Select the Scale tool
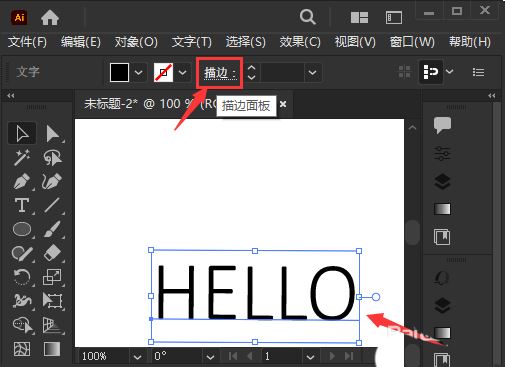Image resolution: width=505 pixels, height=367 pixels. [52, 277]
